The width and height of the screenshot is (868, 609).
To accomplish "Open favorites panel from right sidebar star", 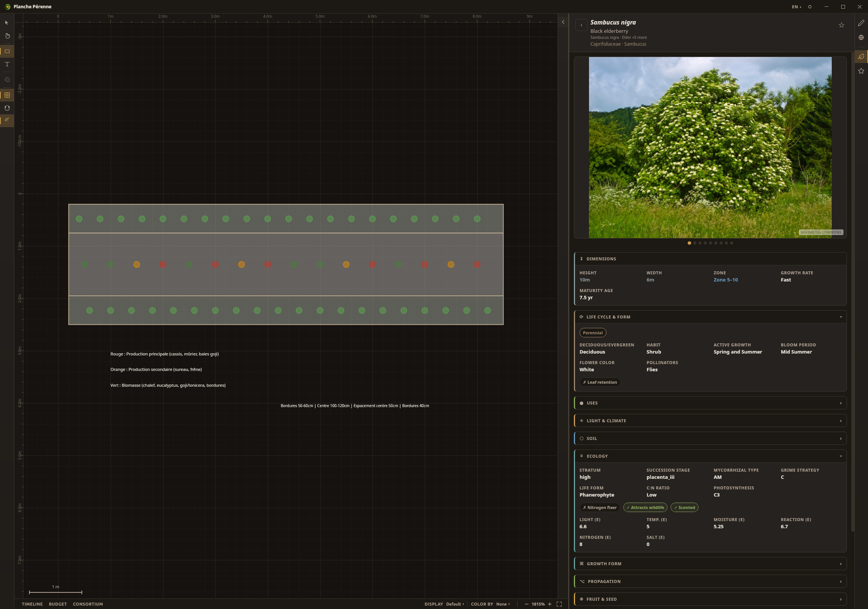I will point(861,71).
